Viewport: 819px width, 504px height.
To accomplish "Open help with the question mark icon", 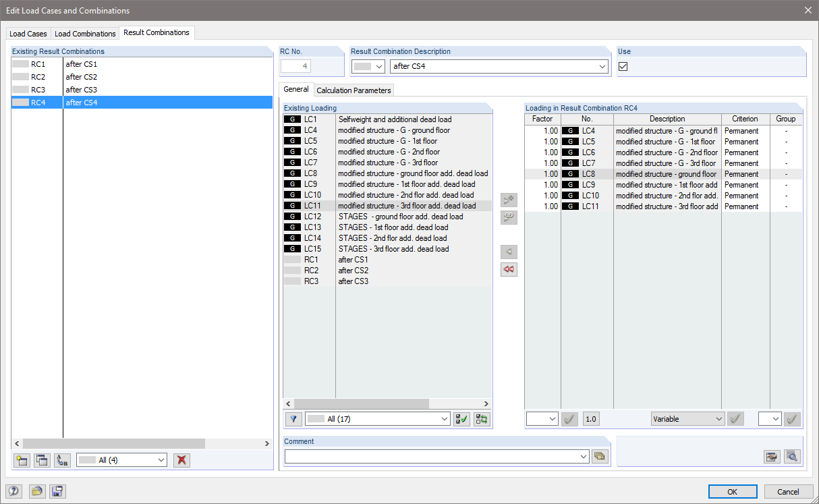I will 13,491.
